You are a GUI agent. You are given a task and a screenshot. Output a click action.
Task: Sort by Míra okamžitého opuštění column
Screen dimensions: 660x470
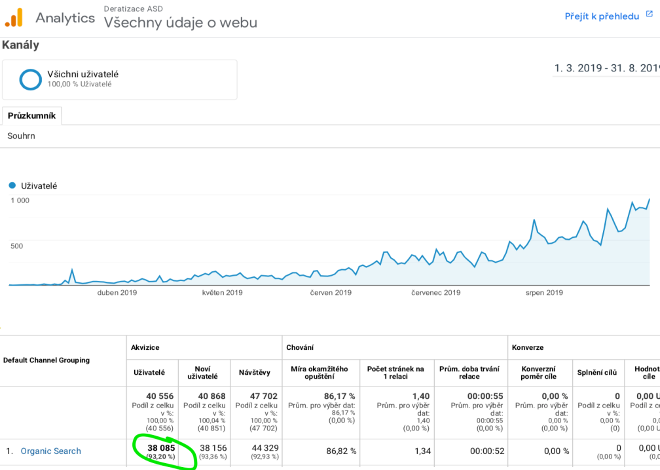click(319, 372)
